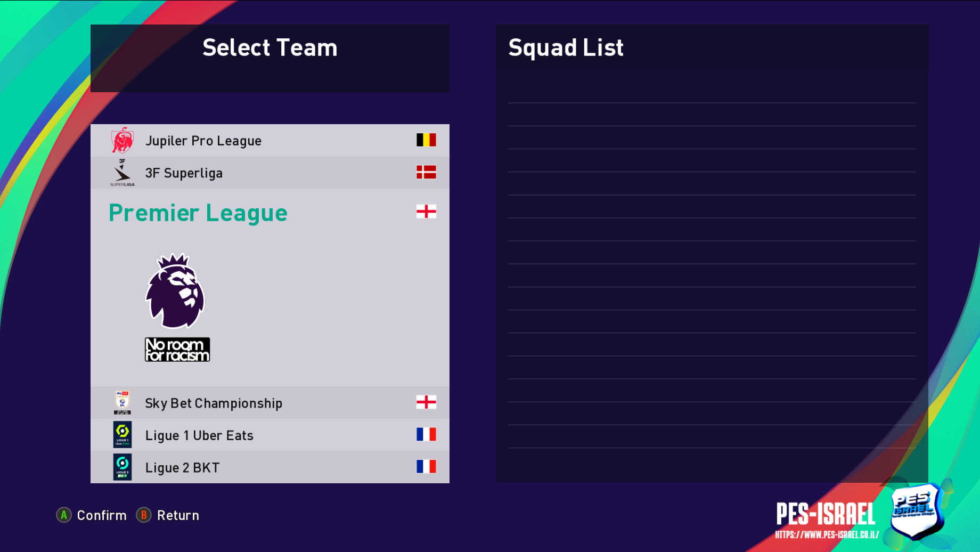980x552 pixels.
Task: Choose Ligue 1 Uber Eats league
Action: point(199,435)
